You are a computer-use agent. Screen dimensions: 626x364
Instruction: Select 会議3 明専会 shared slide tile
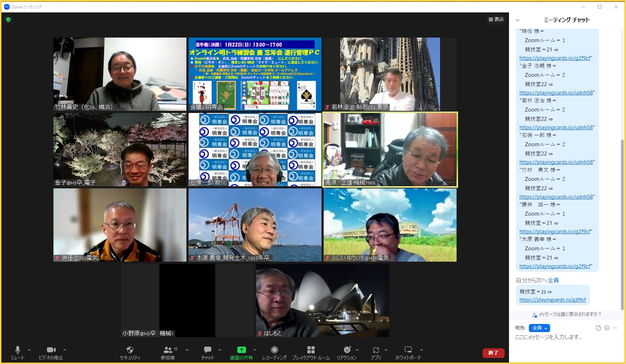click(255, 74)
